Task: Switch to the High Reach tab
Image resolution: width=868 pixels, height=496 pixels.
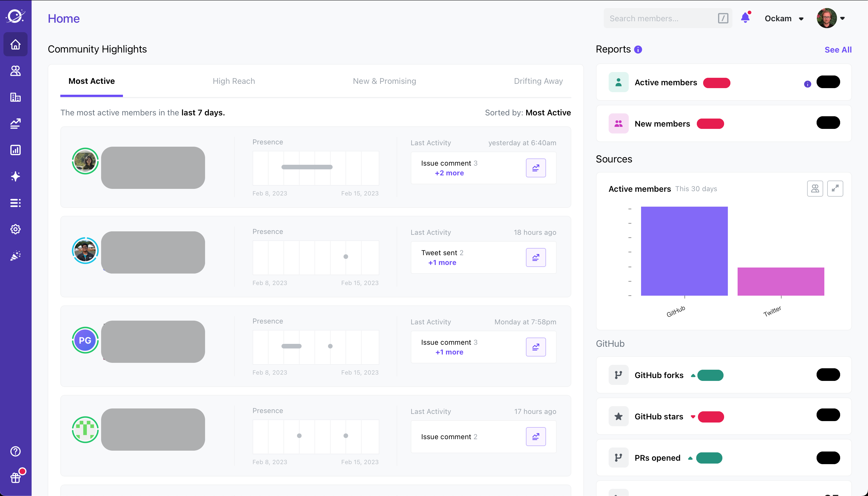Action: tap(234, 81)
